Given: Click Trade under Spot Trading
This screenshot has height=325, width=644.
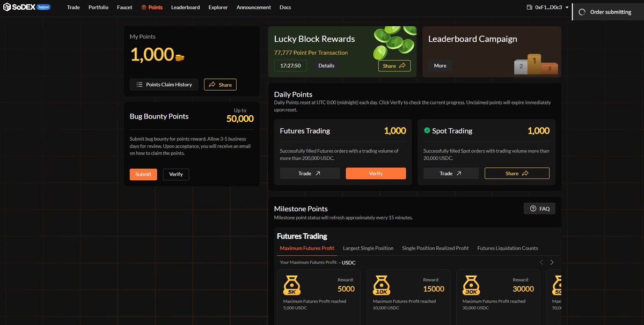Looking at the screenshot, I should click(451, 173).
